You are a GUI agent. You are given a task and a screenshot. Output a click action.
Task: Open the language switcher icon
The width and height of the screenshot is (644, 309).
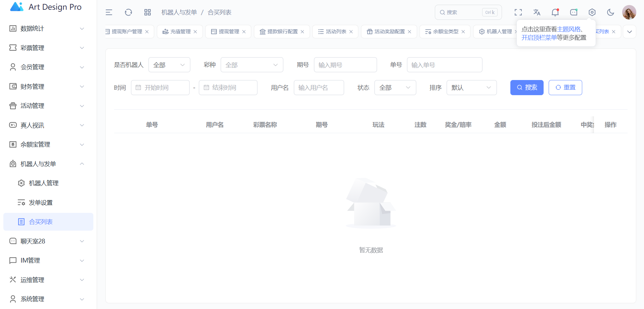coord(537,12)
